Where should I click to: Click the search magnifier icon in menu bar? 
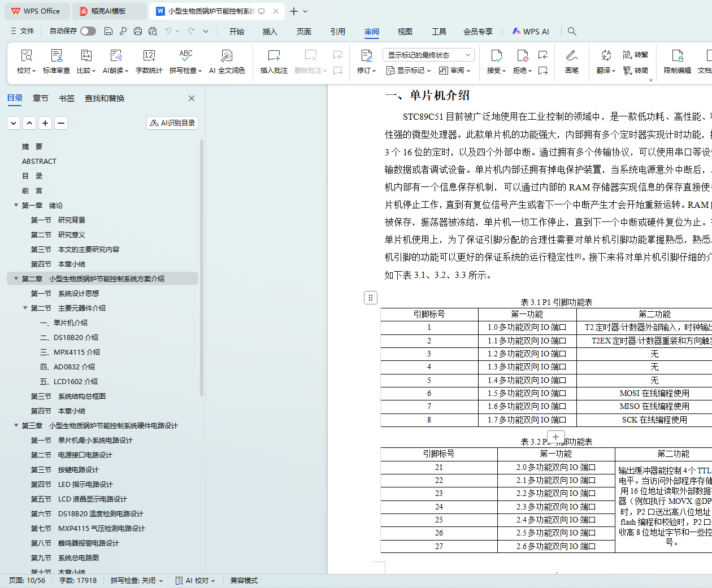pos(572,32)
